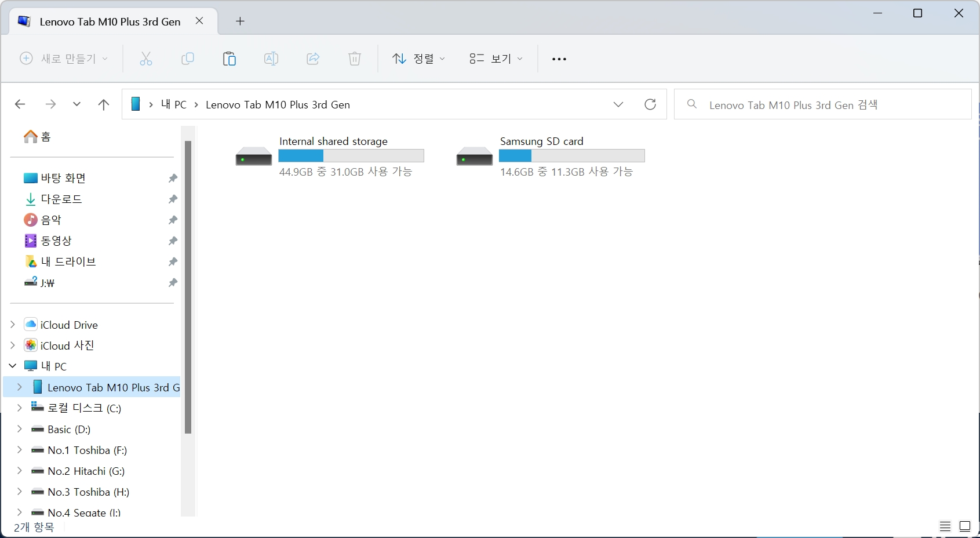
Task: Unpin 음악 using its pin icon
Action: point(173,220)
